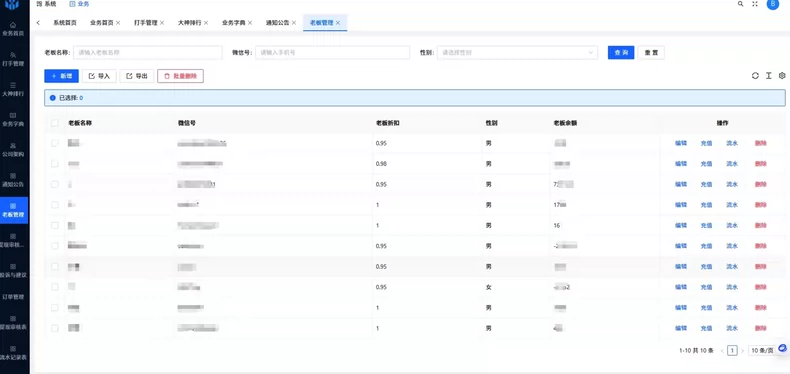Click the blue 查询 search button
The width and height of the screenshot is (790, 374).
coord(621,52)
